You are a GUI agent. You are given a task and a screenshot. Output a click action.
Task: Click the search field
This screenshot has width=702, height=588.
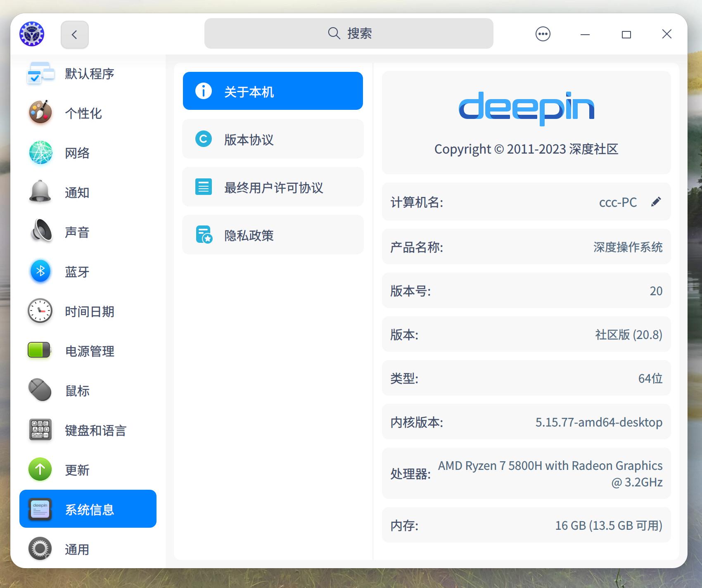click(x=349, y=33)
